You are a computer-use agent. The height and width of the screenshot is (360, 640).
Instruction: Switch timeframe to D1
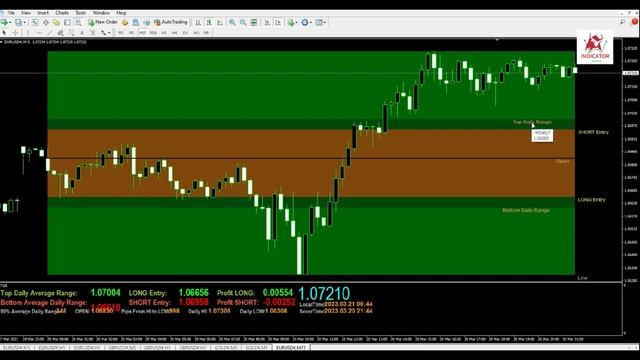[x=185, y=33]
